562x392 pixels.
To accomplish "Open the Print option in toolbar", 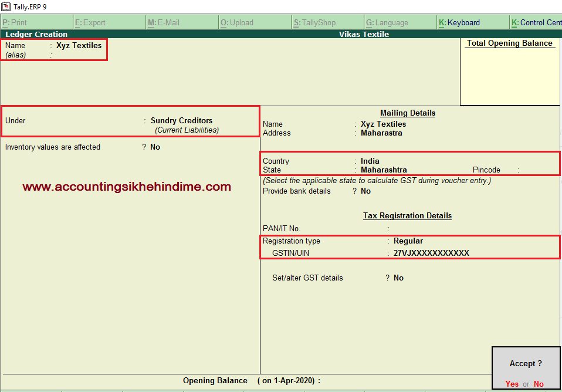I will coord(36,22).
